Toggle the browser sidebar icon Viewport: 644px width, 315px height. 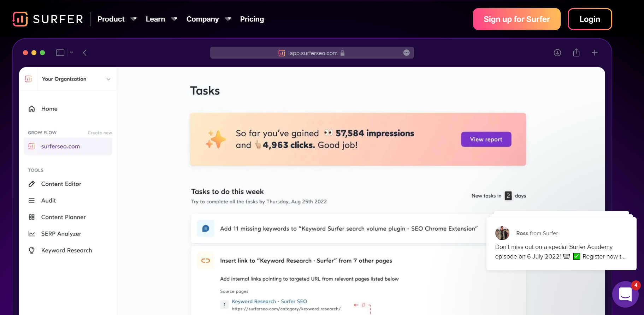tap(60, 53)
